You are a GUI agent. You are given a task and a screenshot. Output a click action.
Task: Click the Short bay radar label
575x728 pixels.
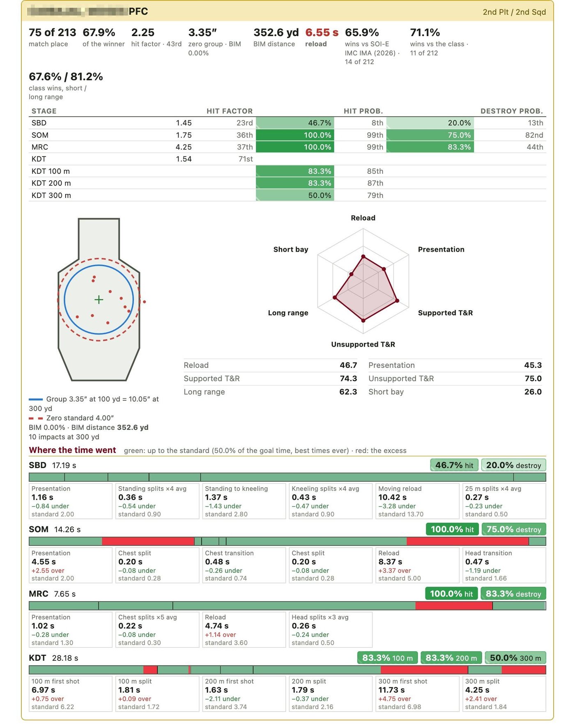291,249
